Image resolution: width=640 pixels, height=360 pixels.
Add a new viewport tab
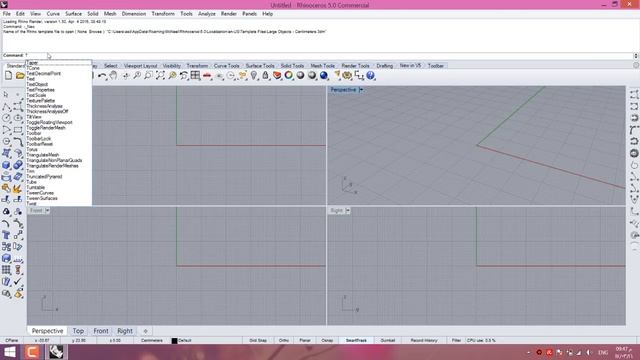(145, 331)
